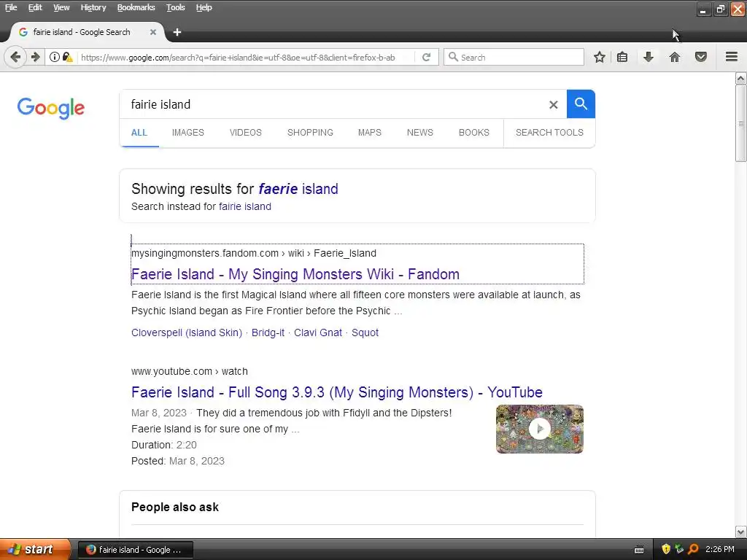Click the URL address bar
Image resolution: width=747 pixels, height=560 pixels.
245,57
